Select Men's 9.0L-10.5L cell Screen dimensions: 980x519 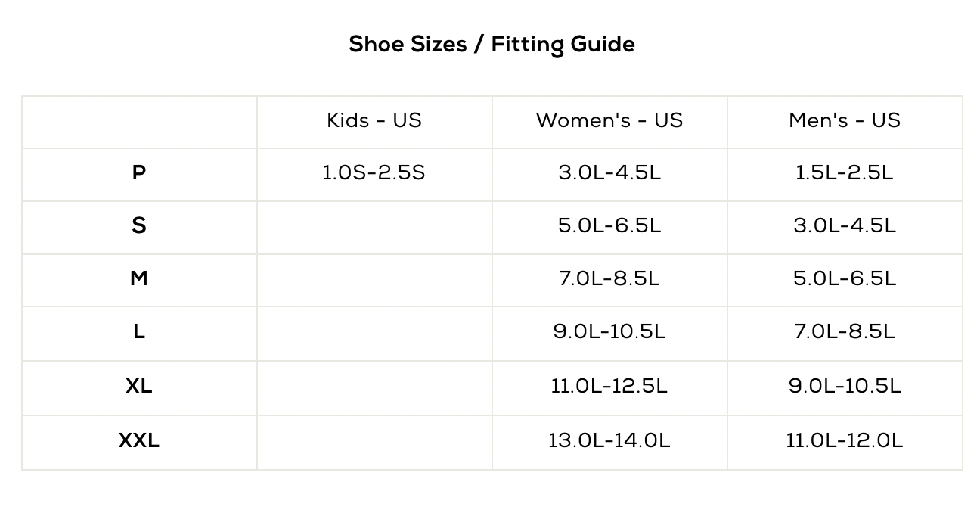click(845, 387)
